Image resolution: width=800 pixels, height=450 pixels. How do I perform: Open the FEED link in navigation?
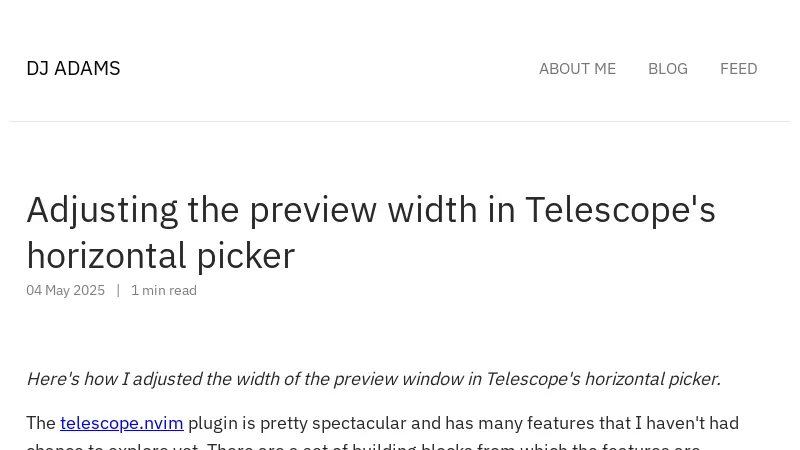click(x=738, y=68)
